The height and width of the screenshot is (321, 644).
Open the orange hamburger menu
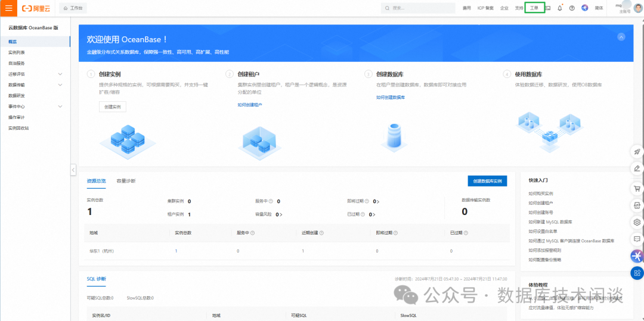[8, 8]
